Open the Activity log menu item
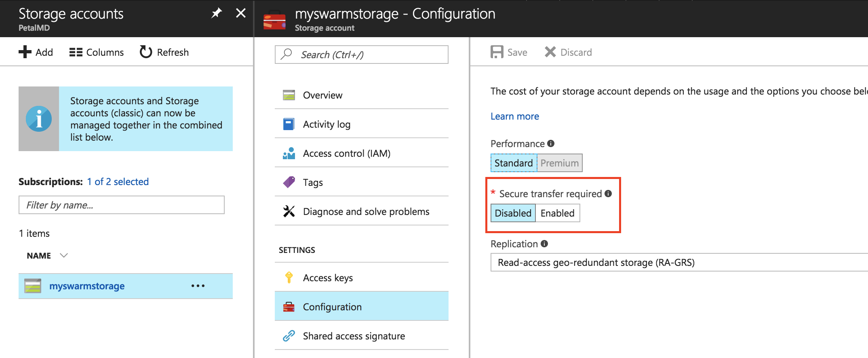The height and width of the screenshot is (358, 868). [x=362, y=124]
